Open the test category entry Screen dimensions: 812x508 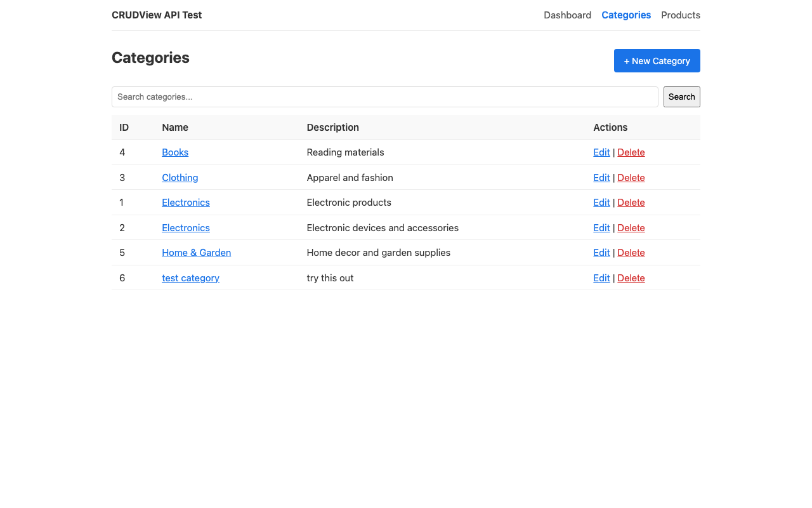(x=190, y=277)
